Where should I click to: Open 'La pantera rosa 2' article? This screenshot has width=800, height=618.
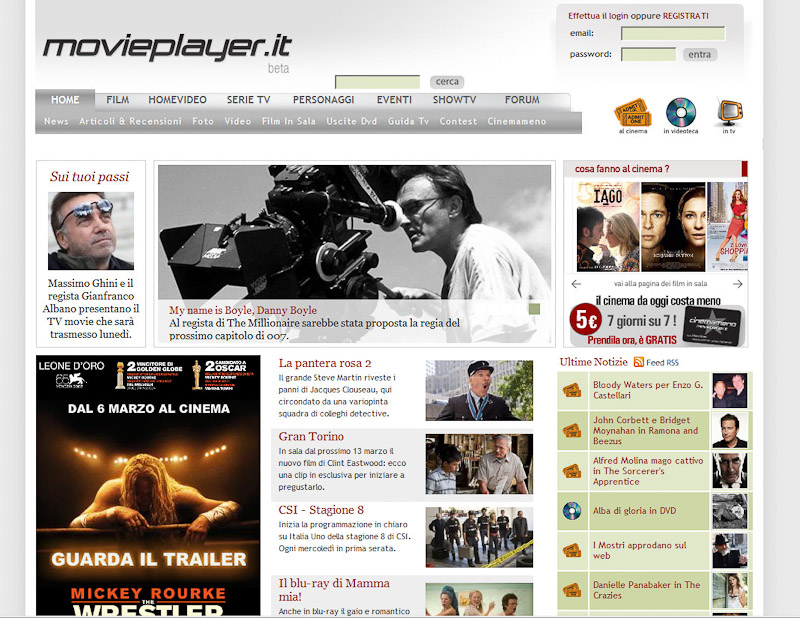coord(325,363)
